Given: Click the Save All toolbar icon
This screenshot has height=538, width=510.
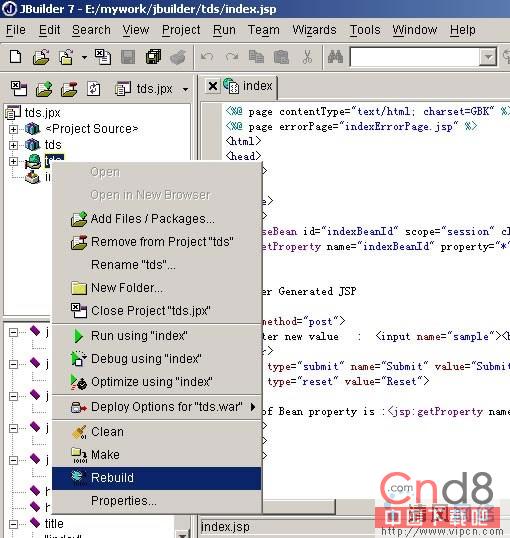Looking at the screenshot, I should pyautogui.click(x=153, y=57).
